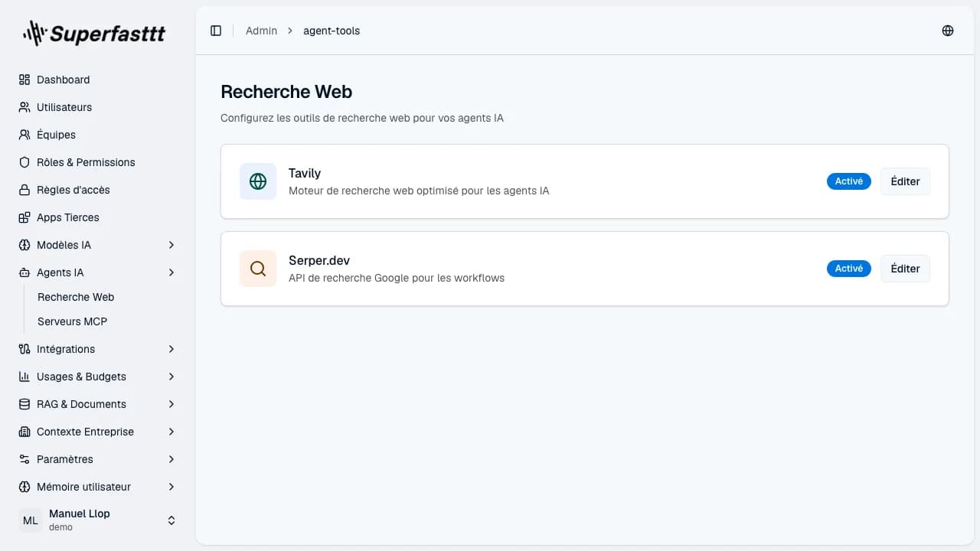Click the ML avatar badge
980x551 pixels.
[x=31, y=520]
